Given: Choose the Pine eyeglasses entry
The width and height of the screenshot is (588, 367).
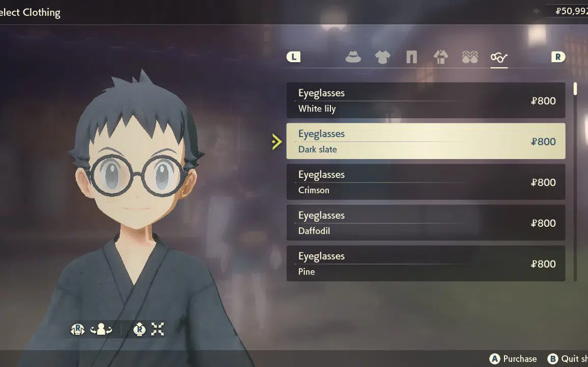Looking at the screenshot, I should pos(426,264).
